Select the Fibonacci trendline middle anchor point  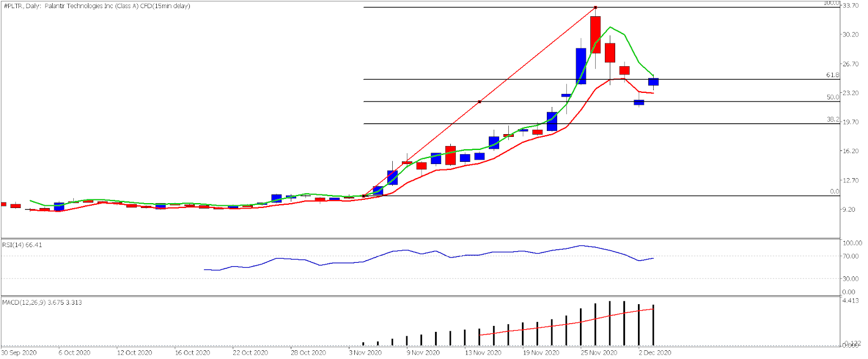click(x=480, y=102)
